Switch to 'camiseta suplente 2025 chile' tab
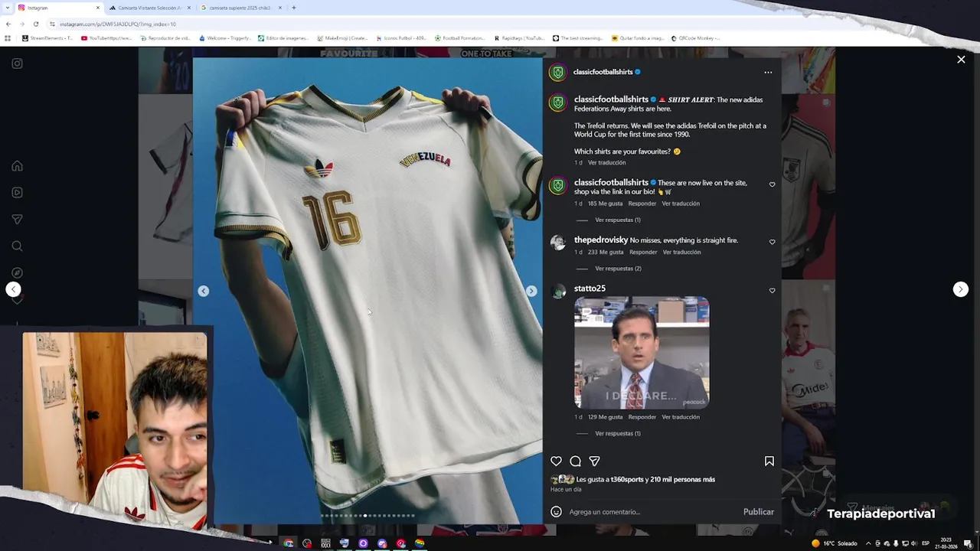 tap(240, 8)
